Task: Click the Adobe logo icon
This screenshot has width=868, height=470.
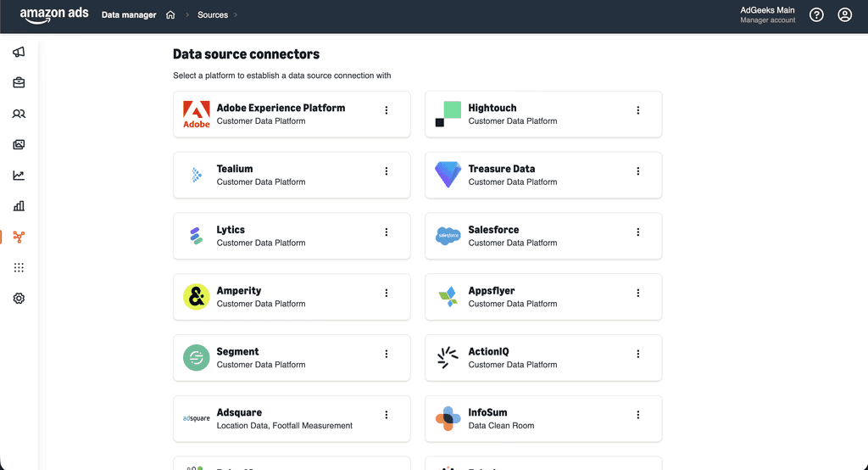Action: point(197,115)
